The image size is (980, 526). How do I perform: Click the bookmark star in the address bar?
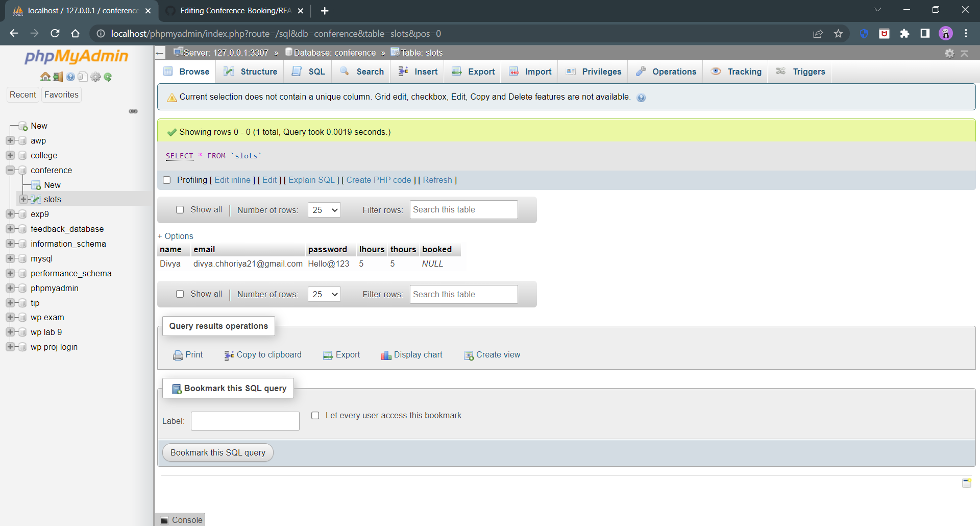pos(838,34)
